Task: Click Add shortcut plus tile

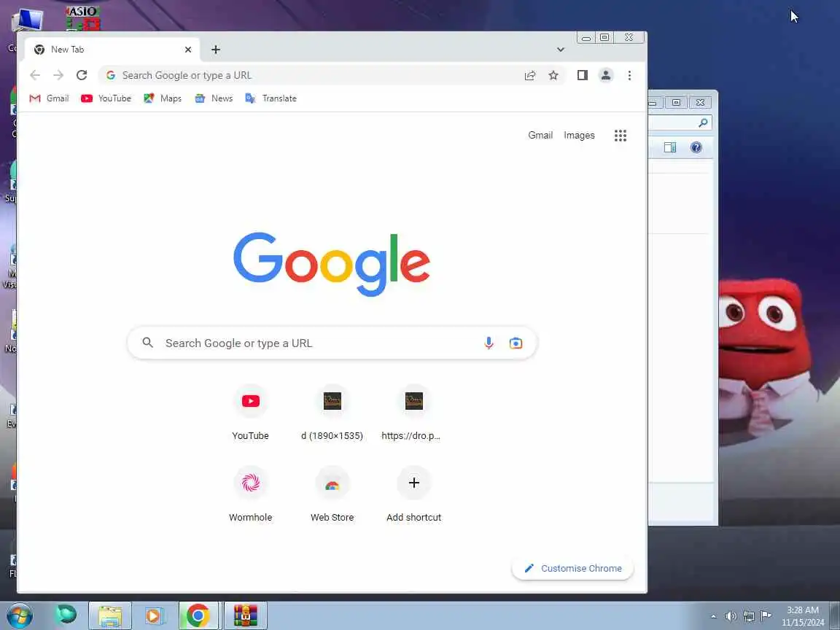Action: coord(413,494)
